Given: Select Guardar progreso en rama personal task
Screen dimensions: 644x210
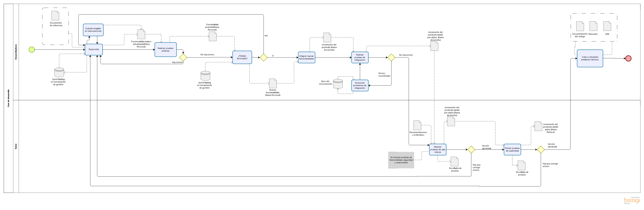Looking at the screenshot, I should (x=93, y=30).
